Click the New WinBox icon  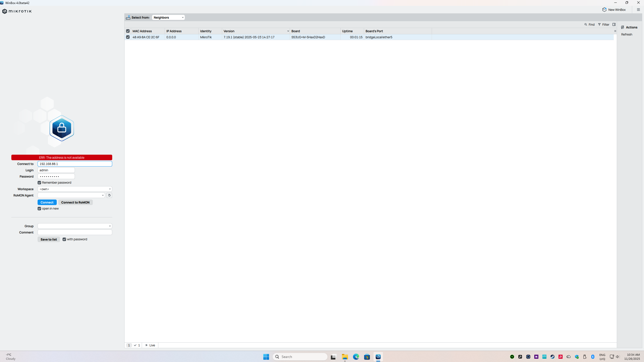coord(604,10)
